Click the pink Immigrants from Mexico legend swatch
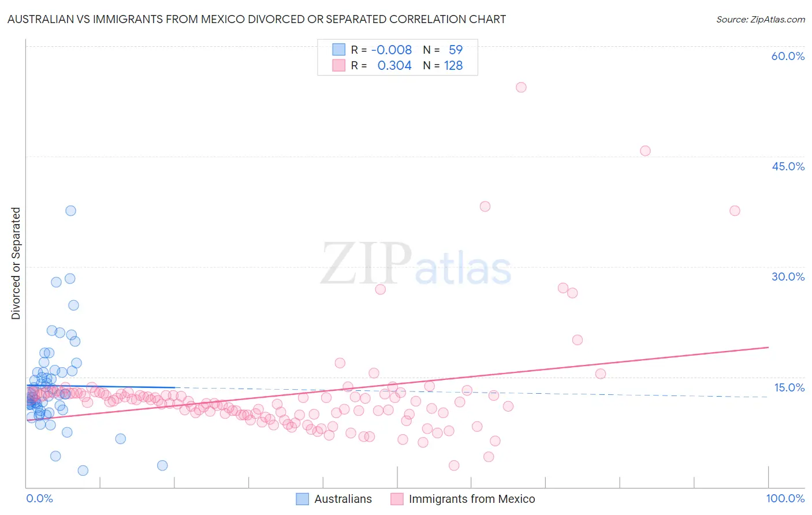Screen dimensions: 812x515 (397, 499)
